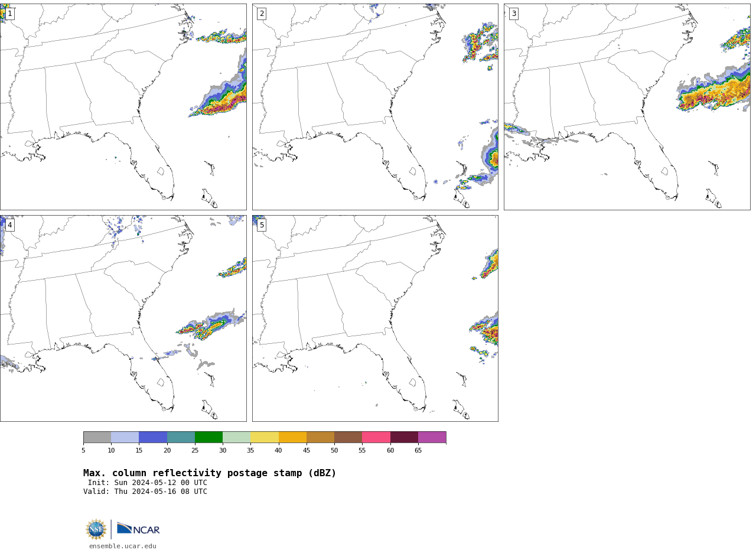Click the colorbar tick label 65

coord(418,451)
